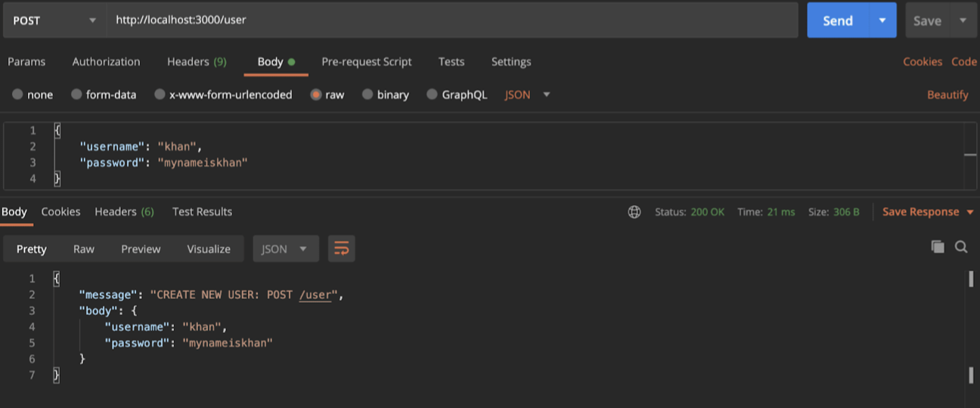Open the Pre-request Script tab
Viewport: 980px width, 408px height.
point(367,62)
